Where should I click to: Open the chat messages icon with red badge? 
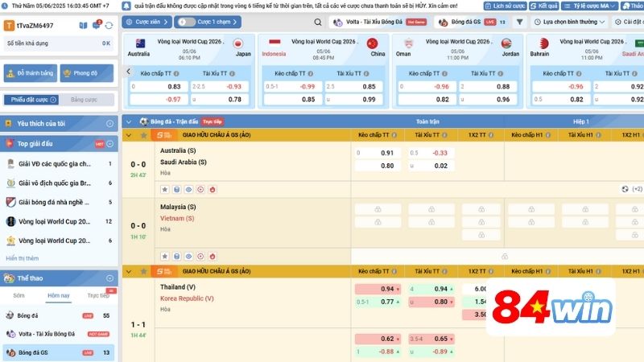pos(96,26)
